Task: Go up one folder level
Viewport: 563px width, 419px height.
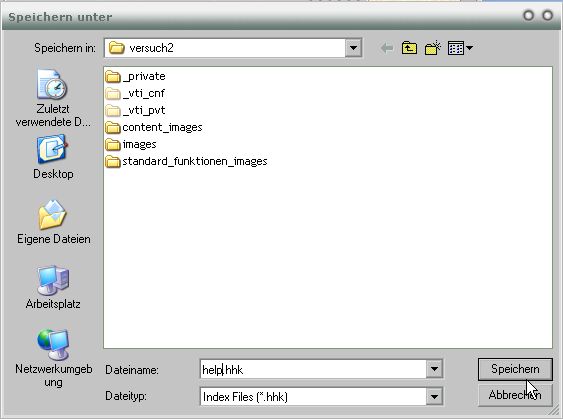Action: pyautogui.click(x=409, y=48)
